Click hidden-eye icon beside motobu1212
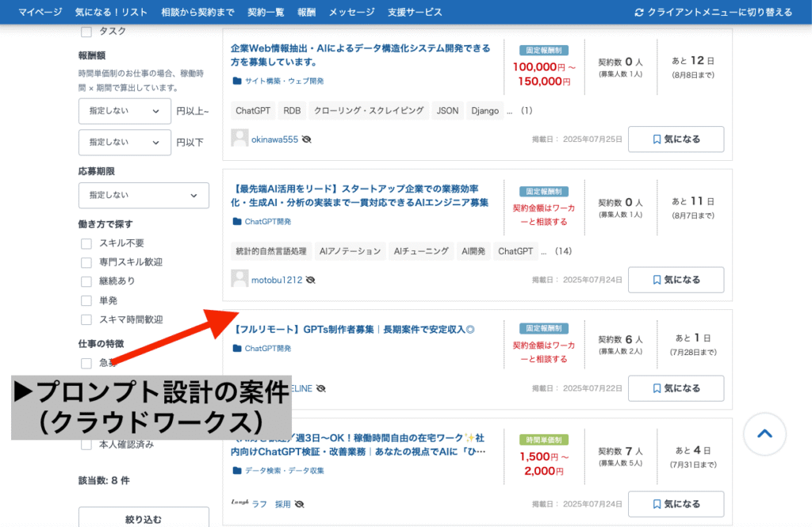Screen dimensions: 812x527 pos(311,280)
